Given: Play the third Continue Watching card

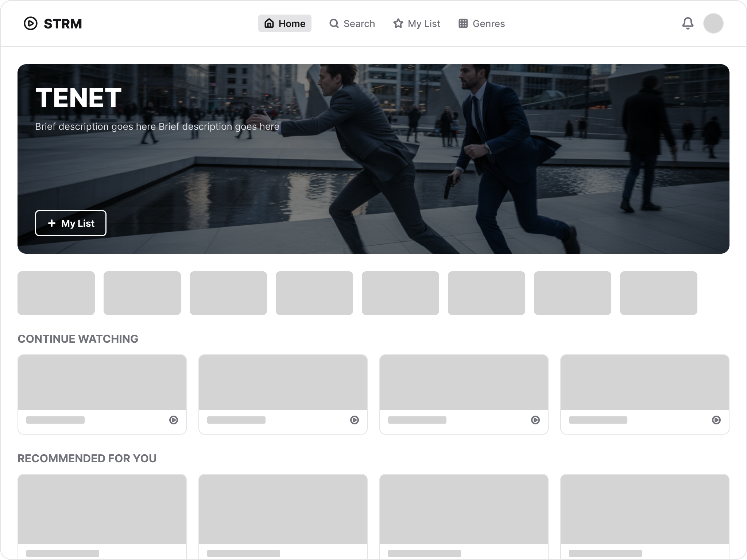Looking at the screenshot, I should click(x=535, y=420).
